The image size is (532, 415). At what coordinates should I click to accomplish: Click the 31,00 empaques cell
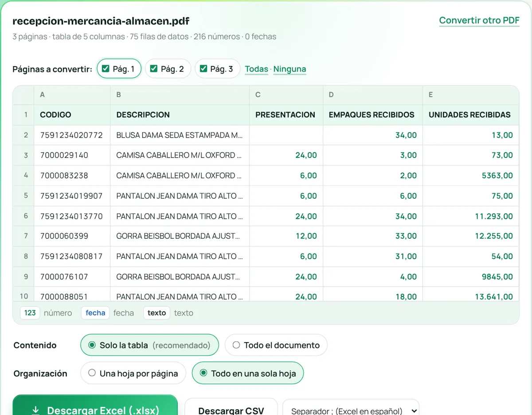[x=373, y=257]
